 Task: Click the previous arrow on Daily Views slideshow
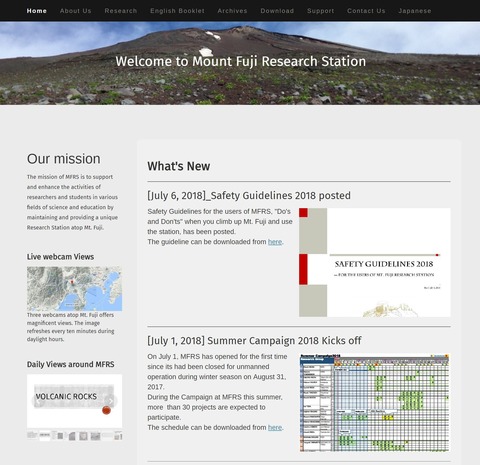coord(38,401)
